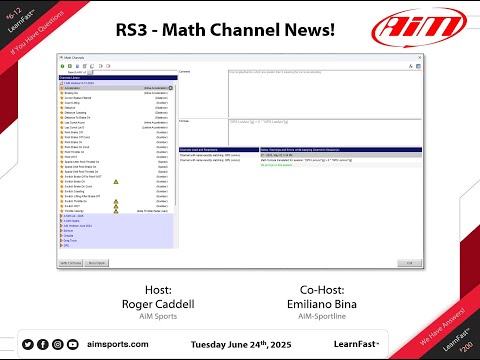Expand the Drag Track library folder
This screenshot has width=480, height=360.
pos(61,240)
